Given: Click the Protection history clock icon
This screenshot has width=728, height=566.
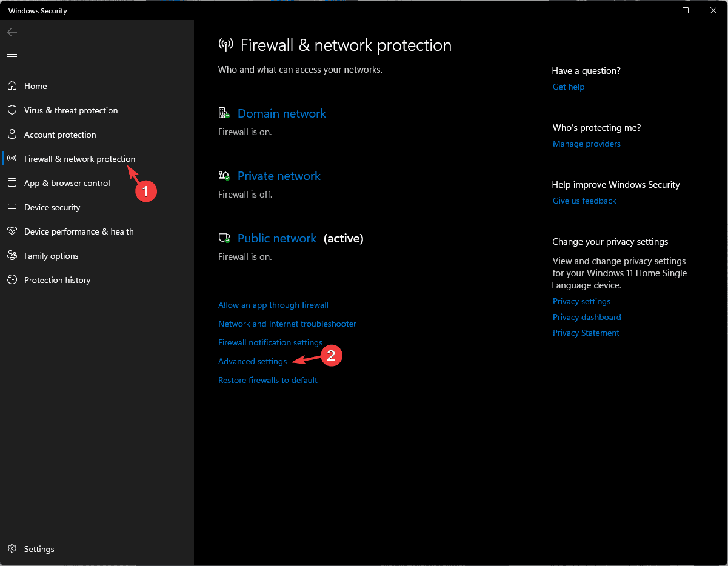Looking at the screenshot, I should (x=12, y=280).
